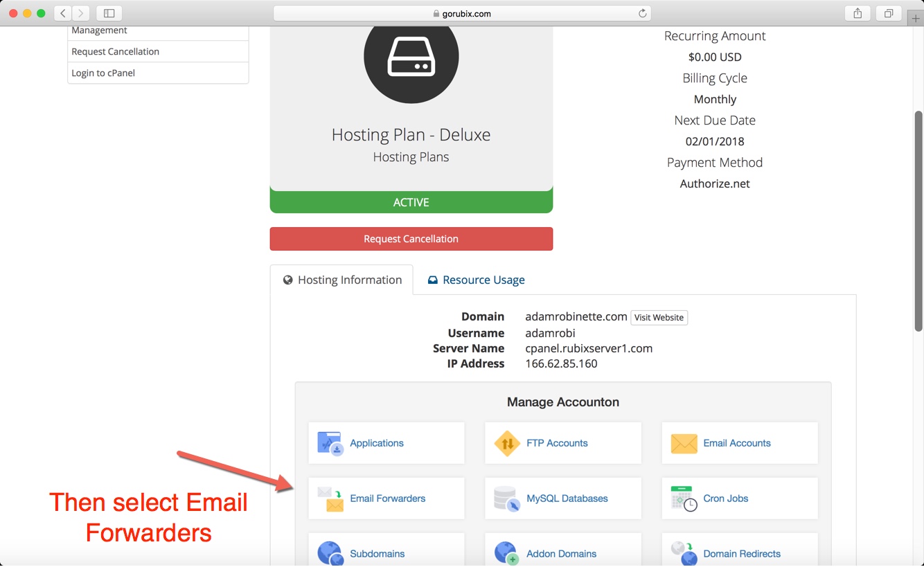Click the Manage Accounton heading

pos(563,402)
